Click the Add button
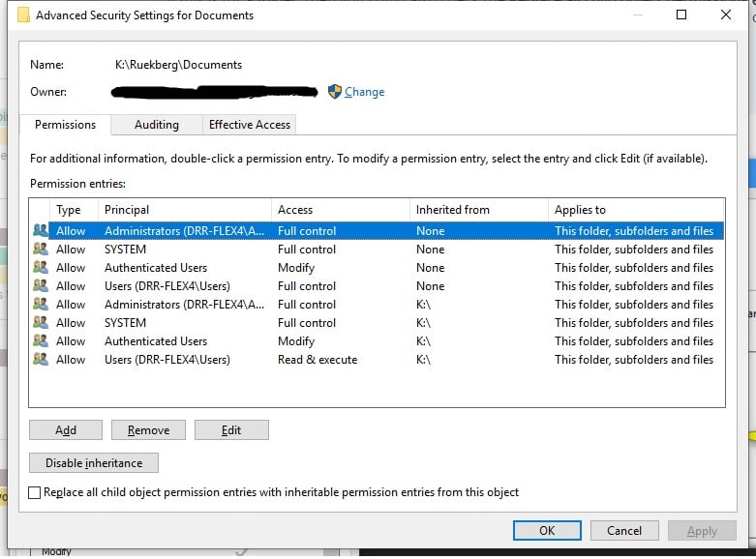 pos(66,429)
